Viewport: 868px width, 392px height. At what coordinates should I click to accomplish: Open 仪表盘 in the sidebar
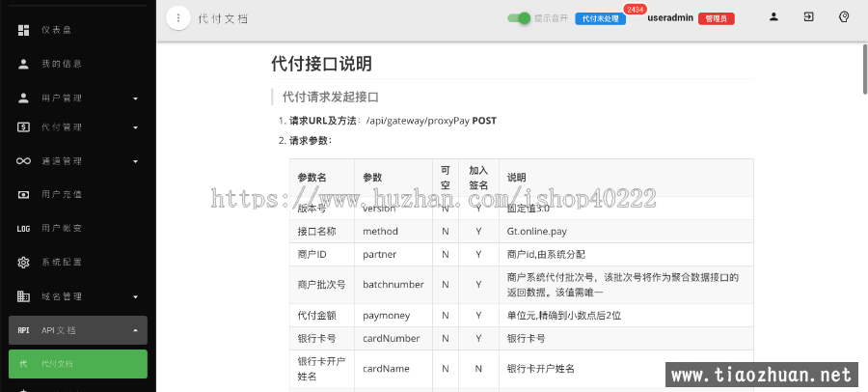point(78,30)
